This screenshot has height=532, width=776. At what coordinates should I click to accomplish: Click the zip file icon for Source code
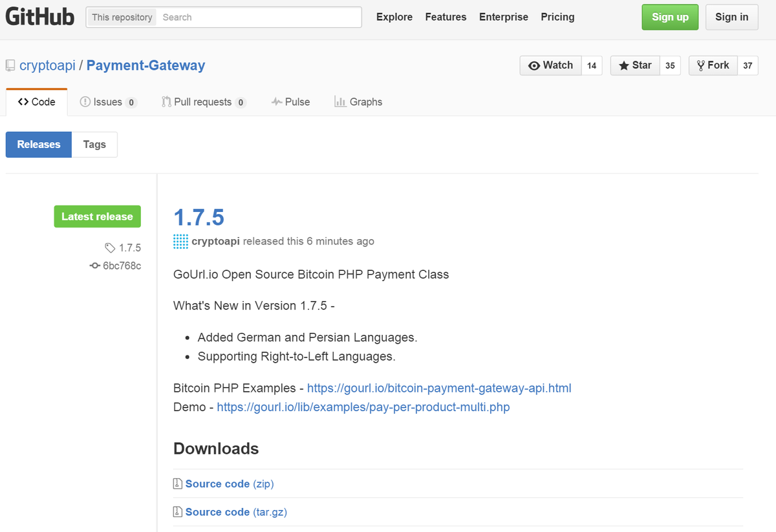pos(178,484)
